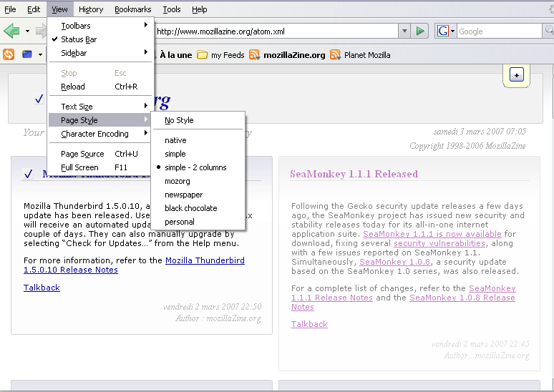Viewport: 554px width, 392px height.
Task: Open the Tools menu
Action: point(172,9)
